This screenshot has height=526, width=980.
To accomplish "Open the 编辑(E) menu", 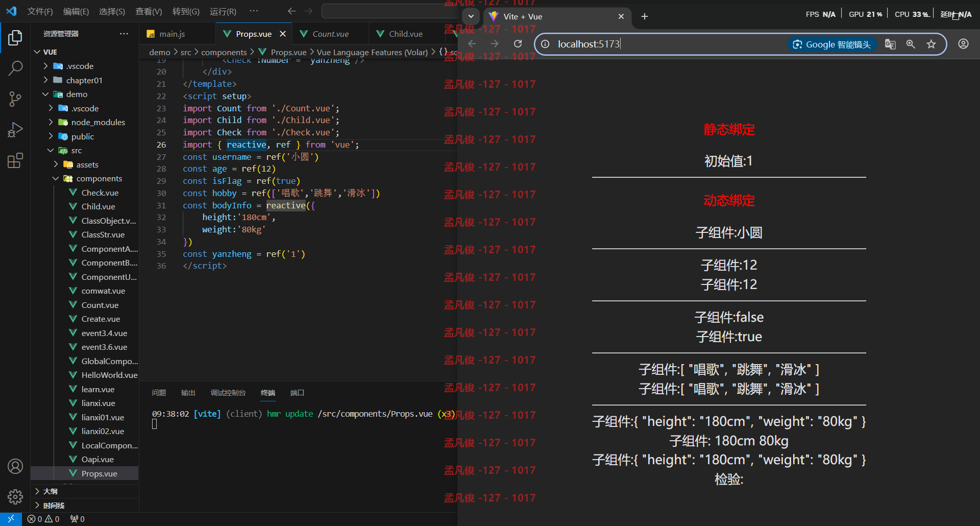I will pos(76,11).
